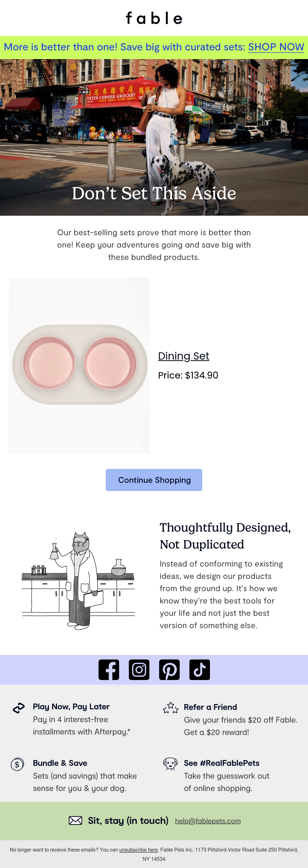
Task: Click the Bundle & Save dollar icon
Action: (x=17, y=764)
